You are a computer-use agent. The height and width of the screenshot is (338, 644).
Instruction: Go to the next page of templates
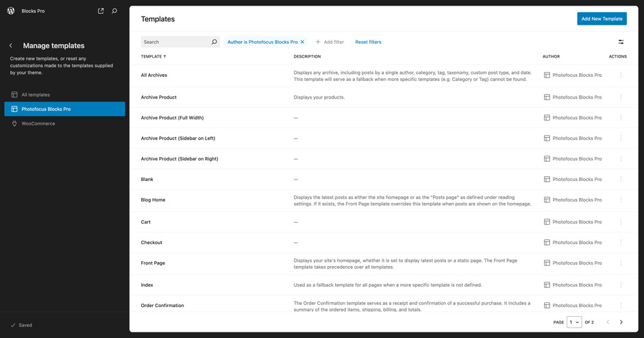[x=621, y=322]
